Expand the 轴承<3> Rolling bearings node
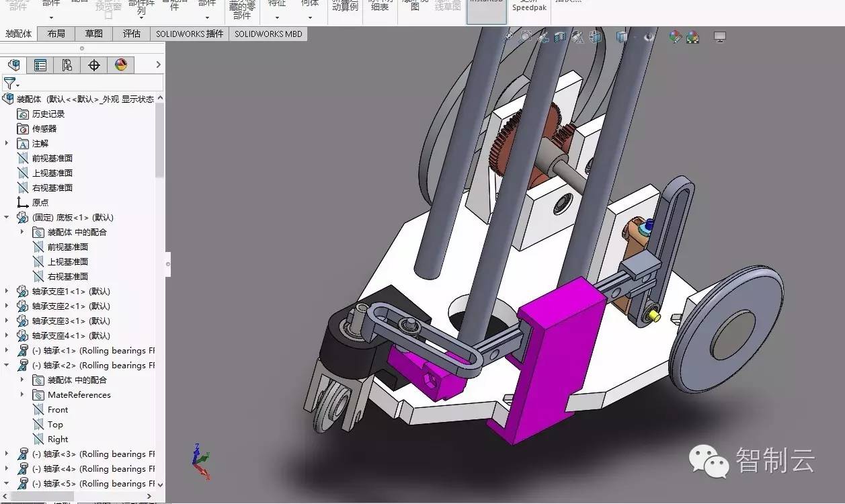 tap(7, 454)
